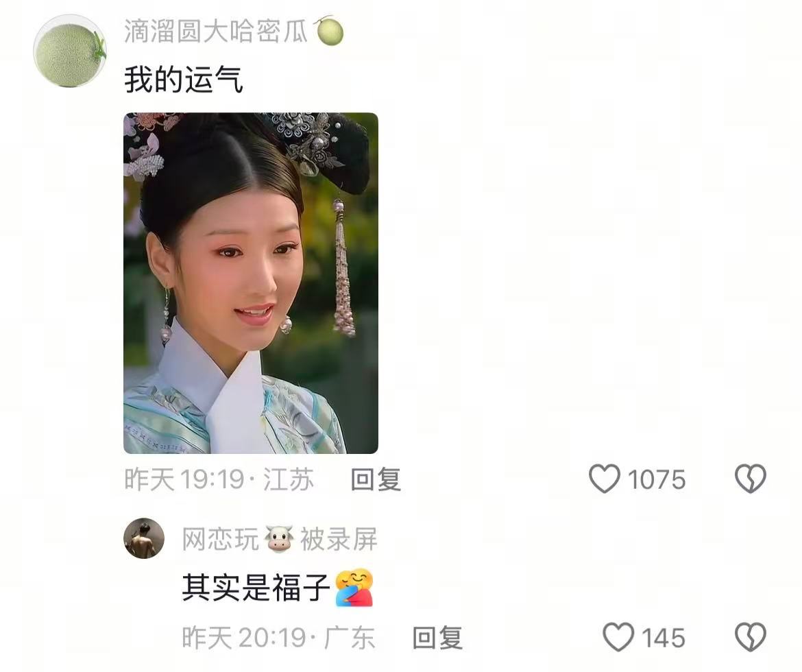
Task: Open the 网恋玩被录屏 user avatar
Action: [x=144, y=538]
